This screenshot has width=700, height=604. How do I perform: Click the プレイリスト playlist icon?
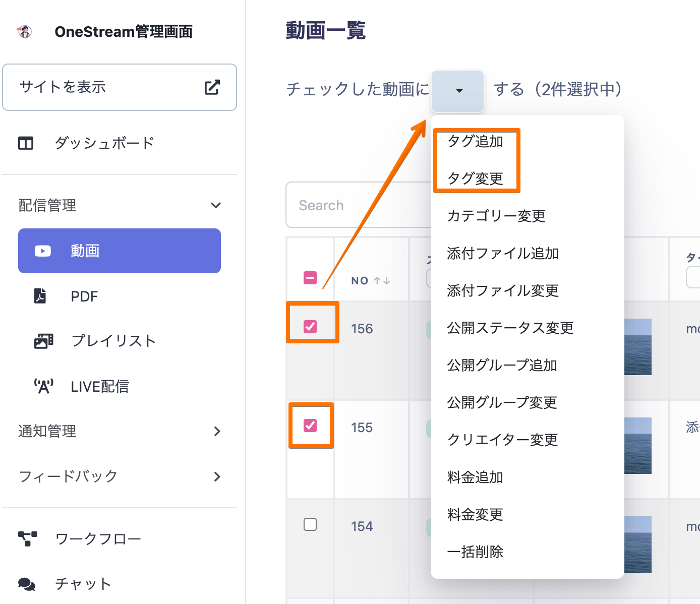pos(43,341)
